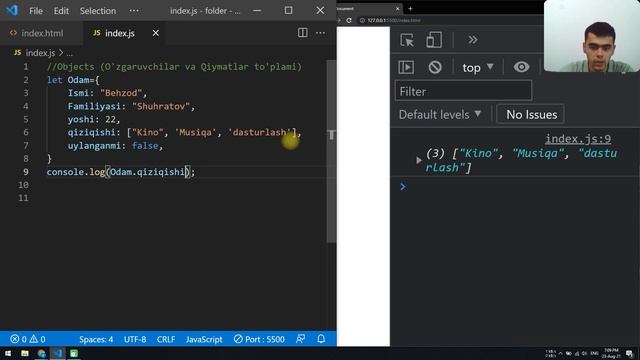The height and width of the screenshot is (360, 640).
Task: Open Windows Start menu
Action: coord(8,353)
